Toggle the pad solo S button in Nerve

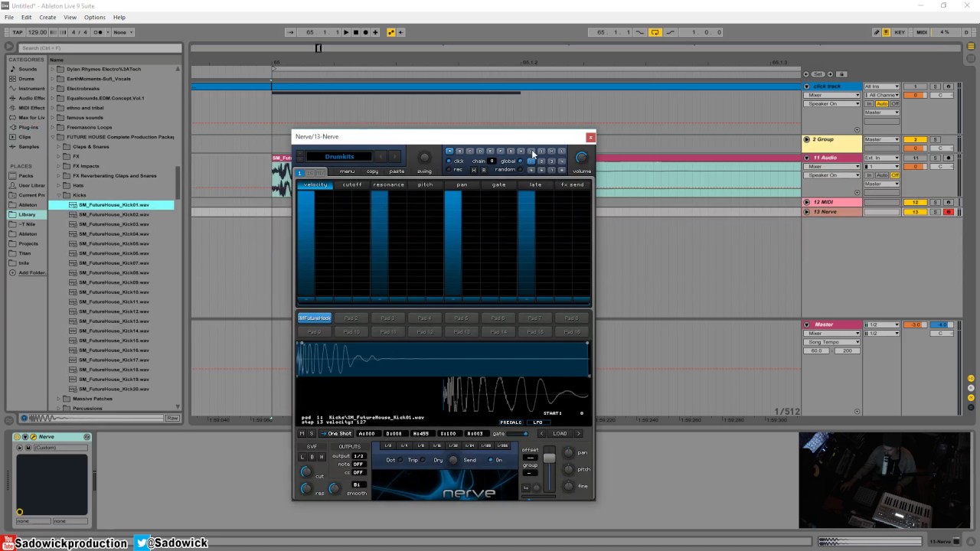tap(311, 434)
